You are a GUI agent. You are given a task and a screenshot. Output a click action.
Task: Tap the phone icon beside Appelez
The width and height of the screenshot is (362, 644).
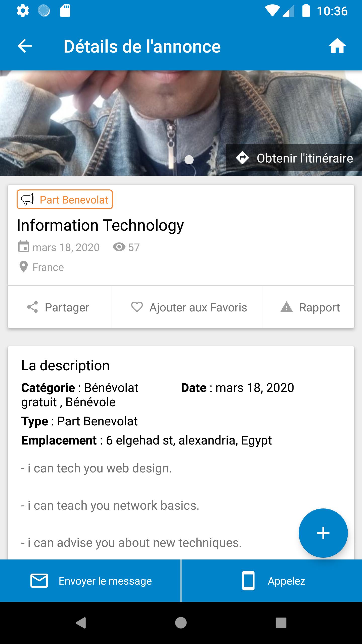click(x=248, y=581)
